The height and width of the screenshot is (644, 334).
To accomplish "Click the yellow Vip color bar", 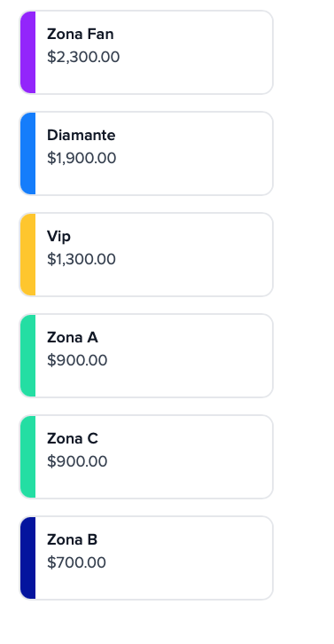I will [x=27, y=255].
